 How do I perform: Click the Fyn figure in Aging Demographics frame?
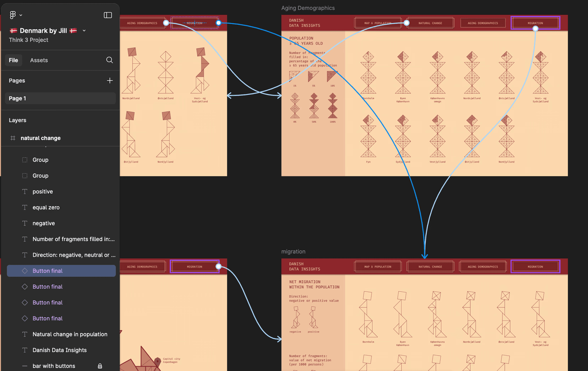368,136
